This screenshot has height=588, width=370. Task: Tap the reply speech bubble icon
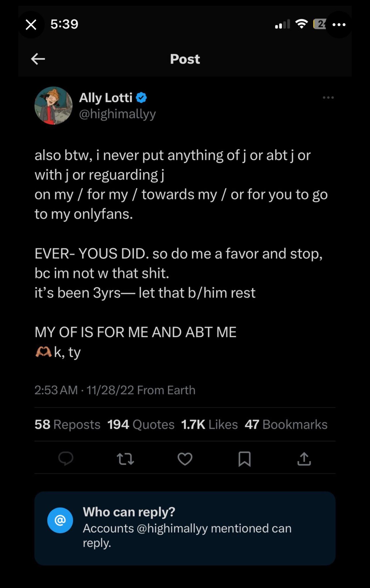coord(66,459)
